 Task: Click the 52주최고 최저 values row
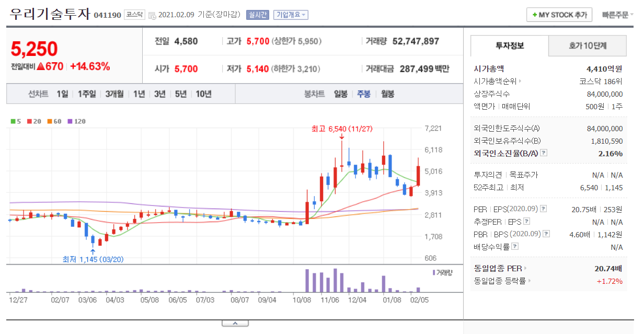[x=548, y=188]
